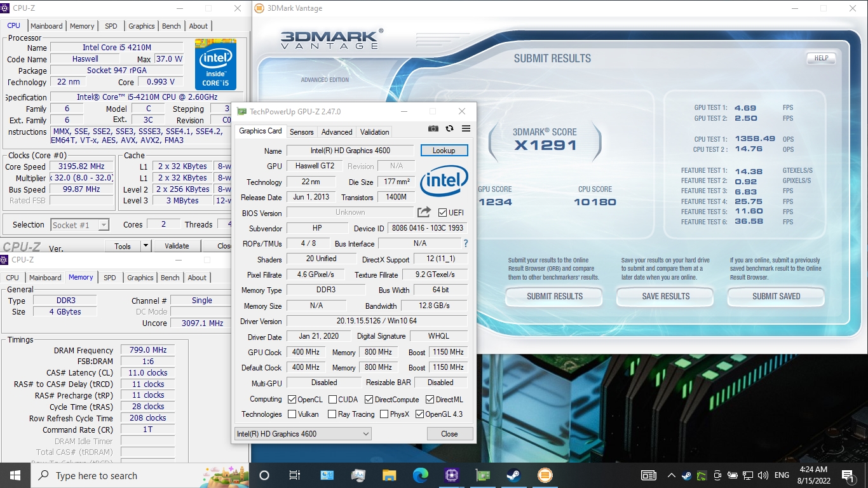Open File Explorer from the taskbar
This screenshot has width=868, height=488.
coord(390,475)
